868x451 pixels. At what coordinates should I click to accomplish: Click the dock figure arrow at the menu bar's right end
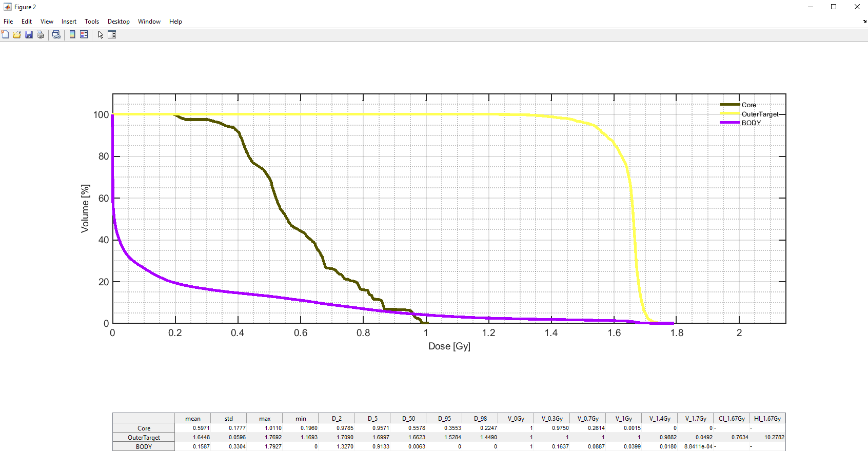coord(864,22)
